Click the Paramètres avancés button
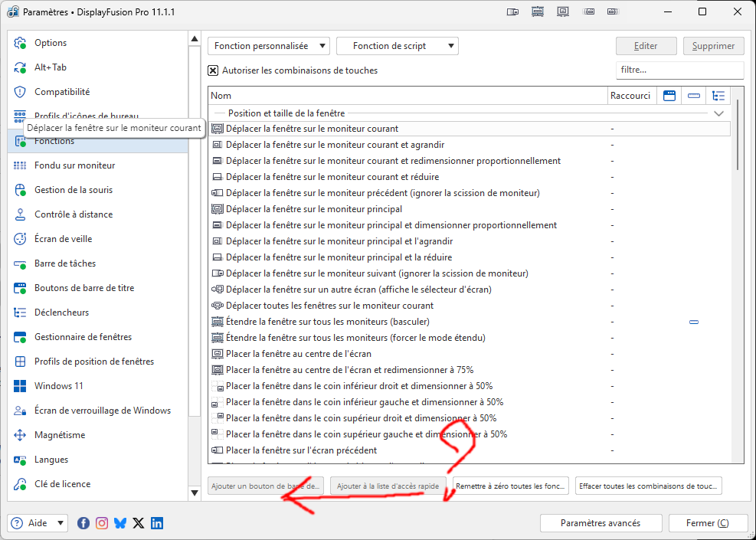Viewport: 756px width, 540px height. pos(601,523)
